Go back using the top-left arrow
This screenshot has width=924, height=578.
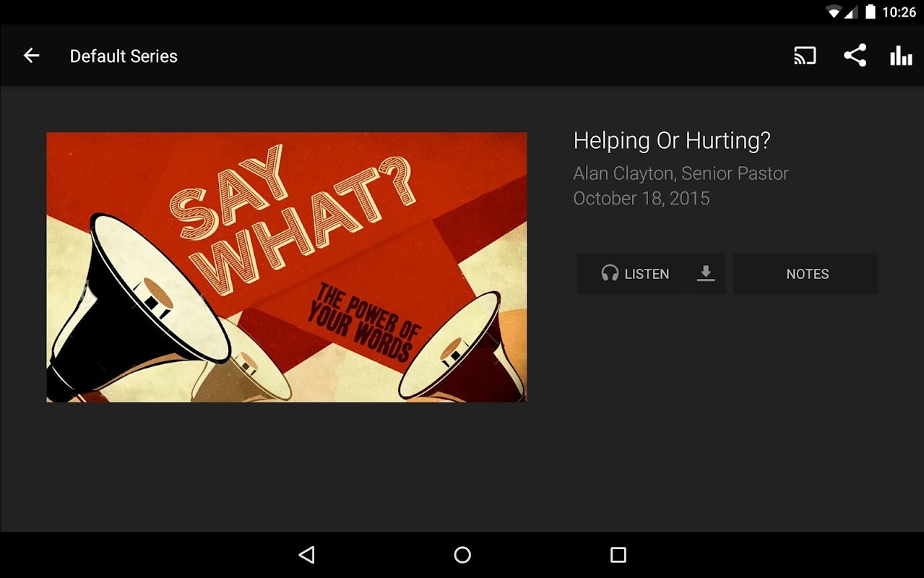click(31, 56)
